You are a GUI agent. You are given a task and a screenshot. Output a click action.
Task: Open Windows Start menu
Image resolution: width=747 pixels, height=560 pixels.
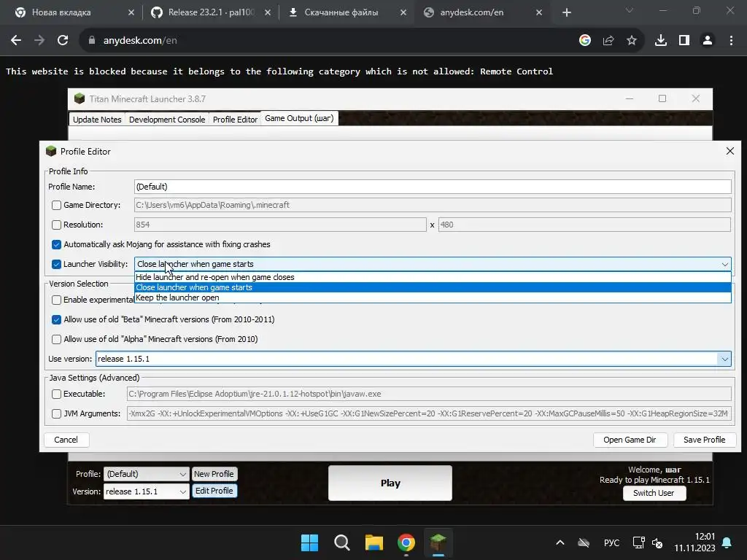tap(309, 542)
